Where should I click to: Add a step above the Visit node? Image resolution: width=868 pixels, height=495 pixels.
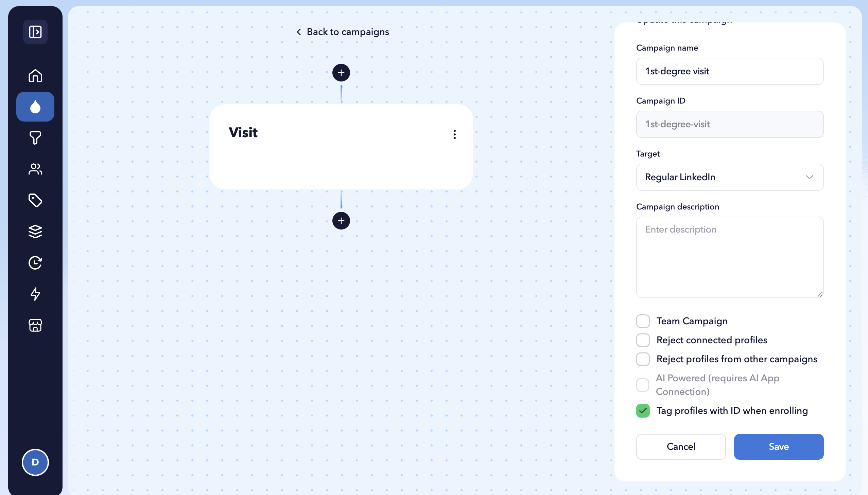click(341, 72)
